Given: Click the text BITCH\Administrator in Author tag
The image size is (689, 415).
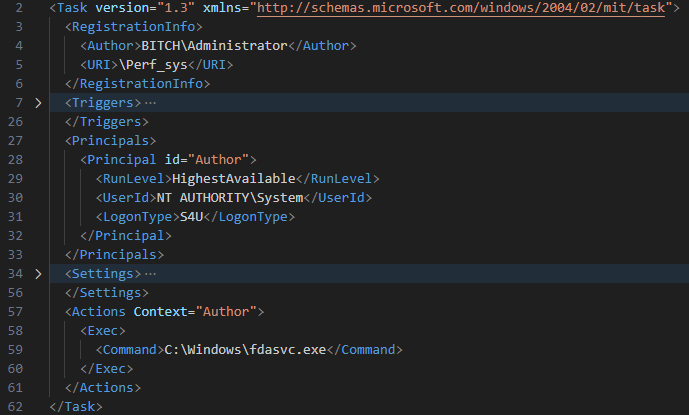Looking at the screenshot, I should [x=214, y=46].
